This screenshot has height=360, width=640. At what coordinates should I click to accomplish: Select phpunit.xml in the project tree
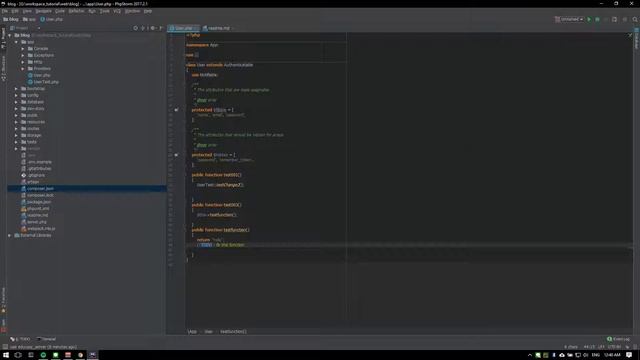[x=35, y=209]
